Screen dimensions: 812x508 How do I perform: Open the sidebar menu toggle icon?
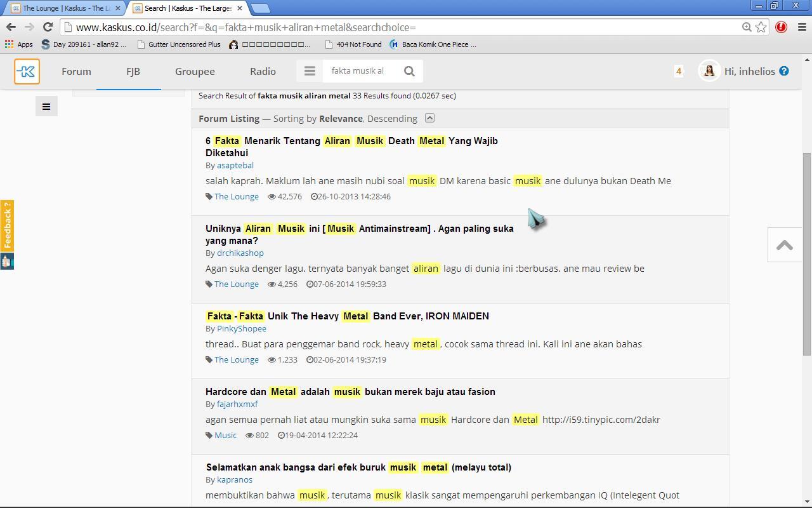coord(46,107)
